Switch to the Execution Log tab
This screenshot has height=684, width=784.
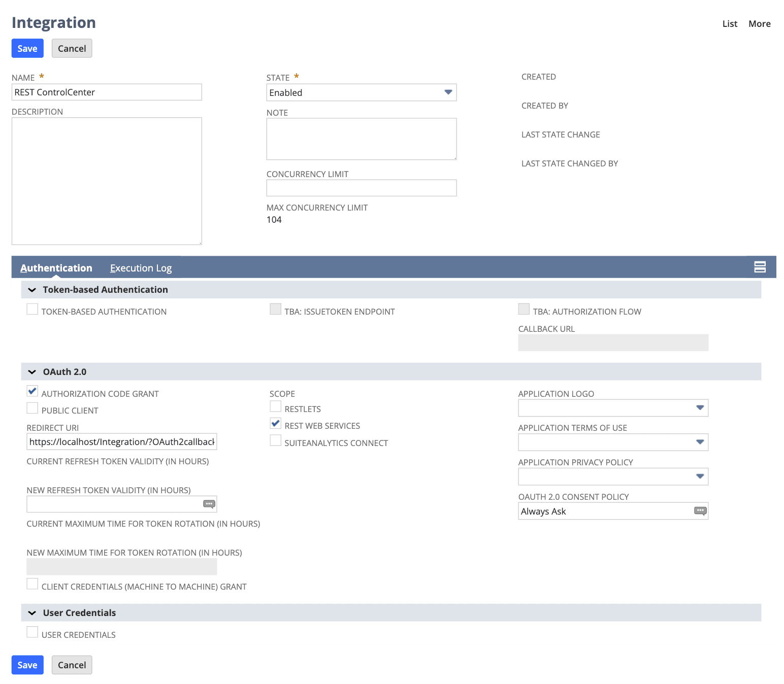pyautogui.click(x=141, y=268)
